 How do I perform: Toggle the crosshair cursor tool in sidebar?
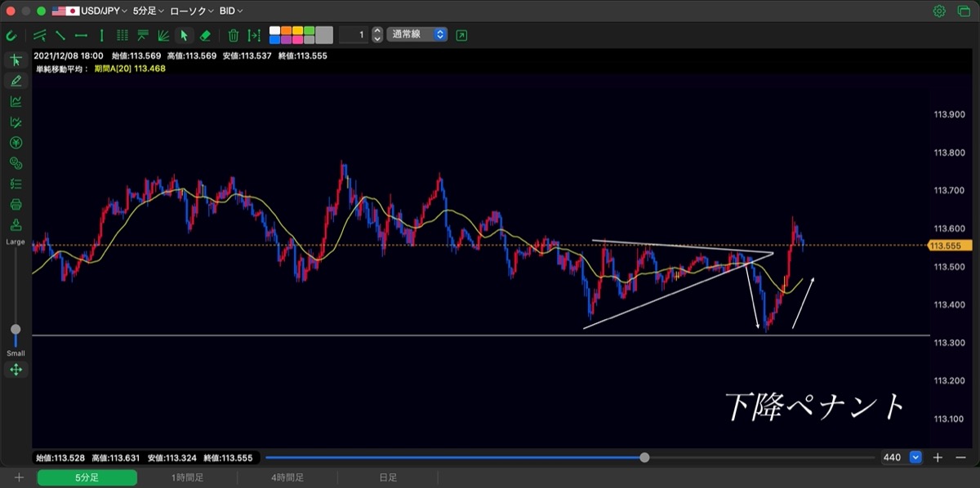16,60
